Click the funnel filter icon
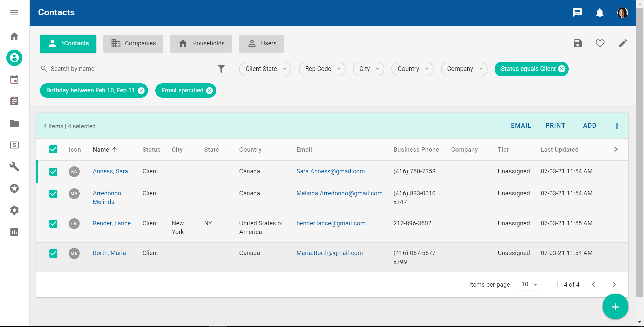The width and height of the screenshot is (644, 327). 221,69
